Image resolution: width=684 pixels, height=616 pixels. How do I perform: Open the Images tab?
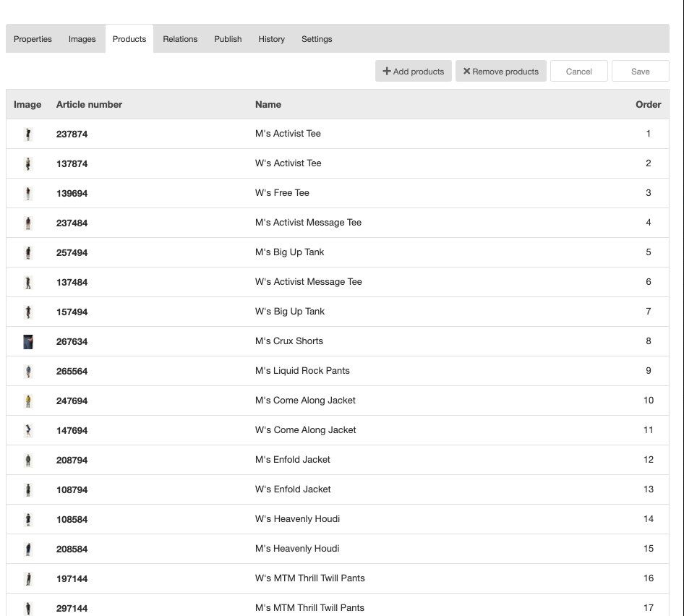(82, 39)
